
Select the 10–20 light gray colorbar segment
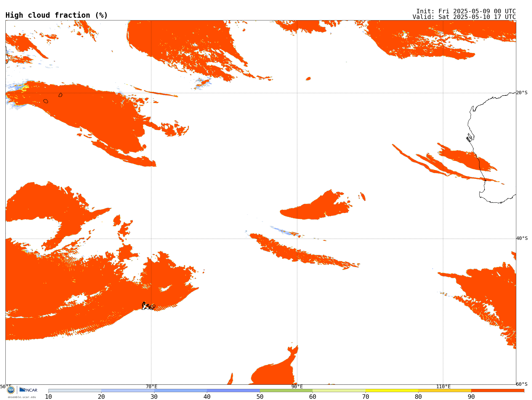(75, 391)
